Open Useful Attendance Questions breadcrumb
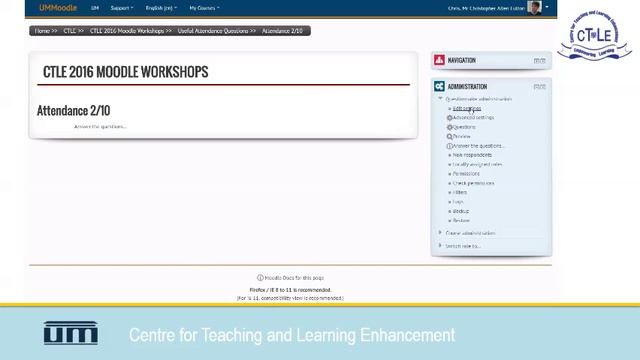640x360 pixels. pos(213,31)
